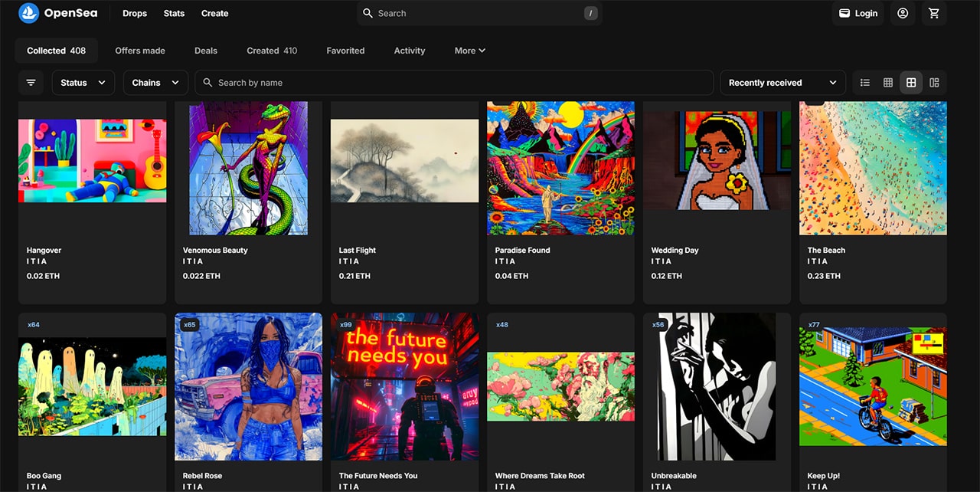Viewport: 980px width, 492px height.
Task: Click the x99 quantity badge
Action: click(x=346, y=325)
